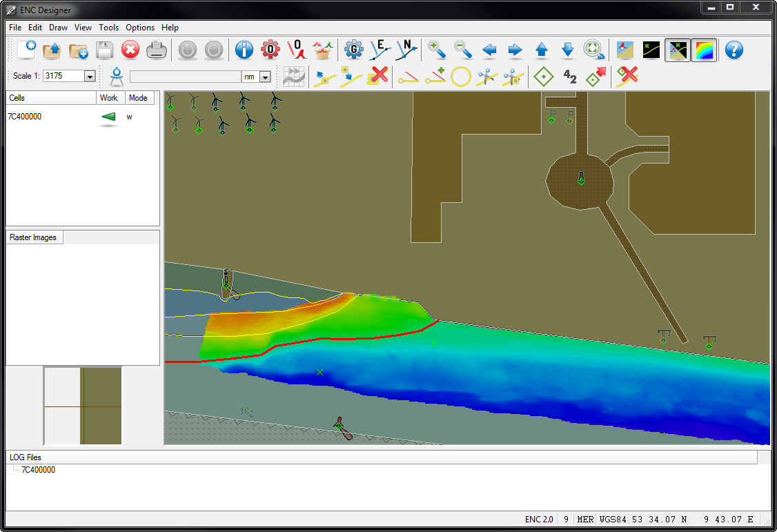The image size is (777, 532).
Task: Select the 7C400000 entry in LOG Files
Action: [38, 470]
